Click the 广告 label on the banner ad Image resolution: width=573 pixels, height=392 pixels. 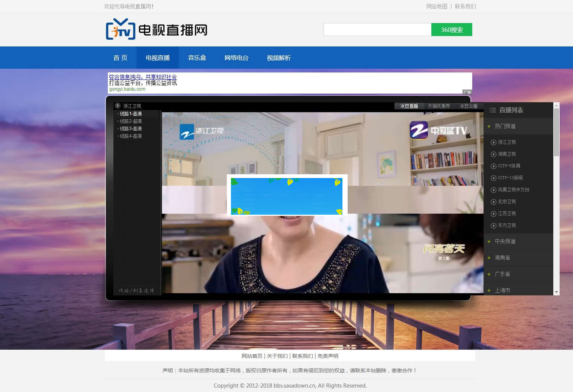click(x=467, y=92)
